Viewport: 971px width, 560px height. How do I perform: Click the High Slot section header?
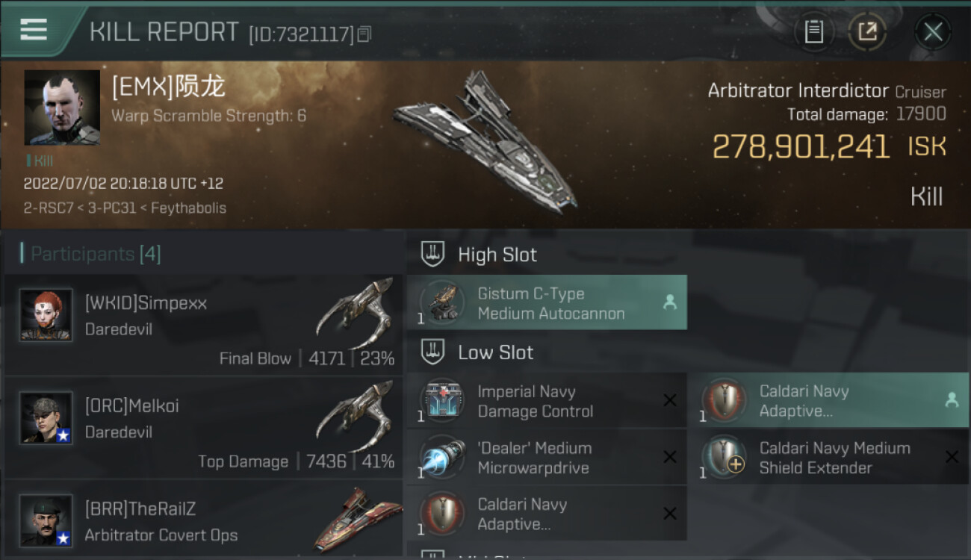click(x=497, y=255)
